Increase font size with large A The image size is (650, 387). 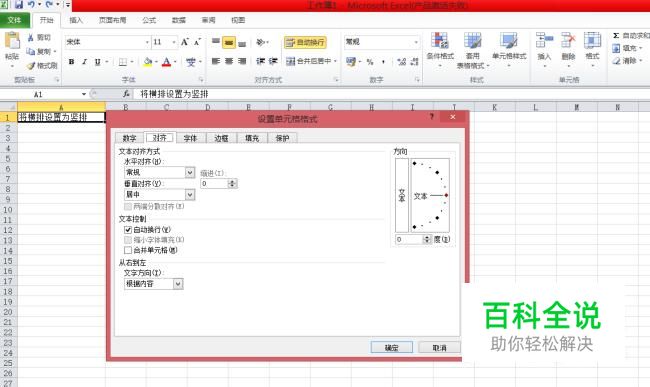(184, 42)
